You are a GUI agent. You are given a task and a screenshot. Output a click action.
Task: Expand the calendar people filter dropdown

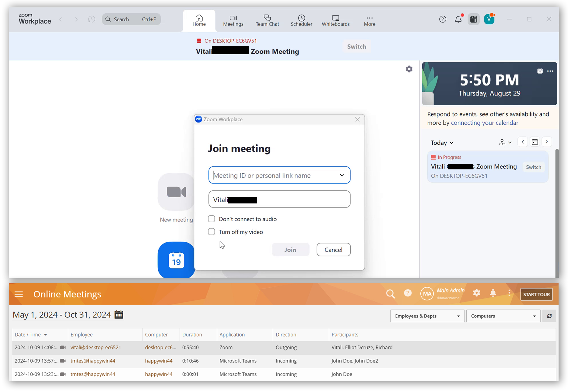(x=505, y=142)
